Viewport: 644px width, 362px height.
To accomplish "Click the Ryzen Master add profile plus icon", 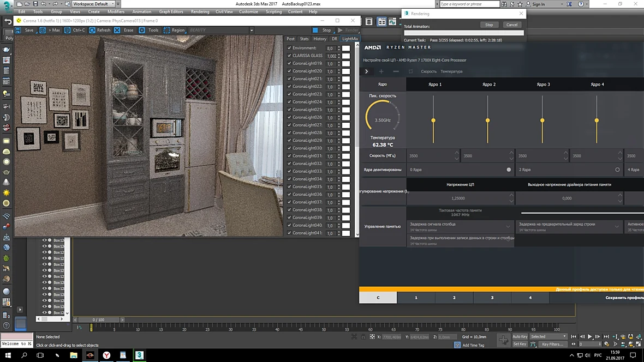I will 381,71.
